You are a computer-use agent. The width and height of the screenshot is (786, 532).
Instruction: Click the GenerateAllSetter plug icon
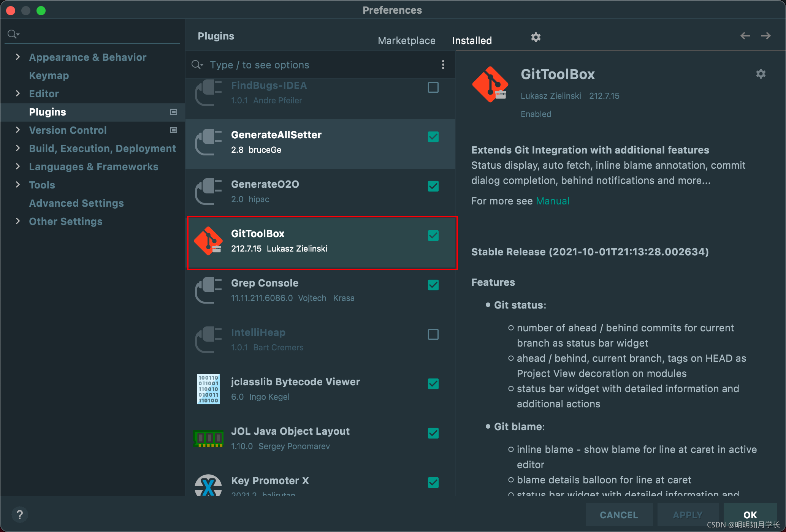click(x=208, y=142)
